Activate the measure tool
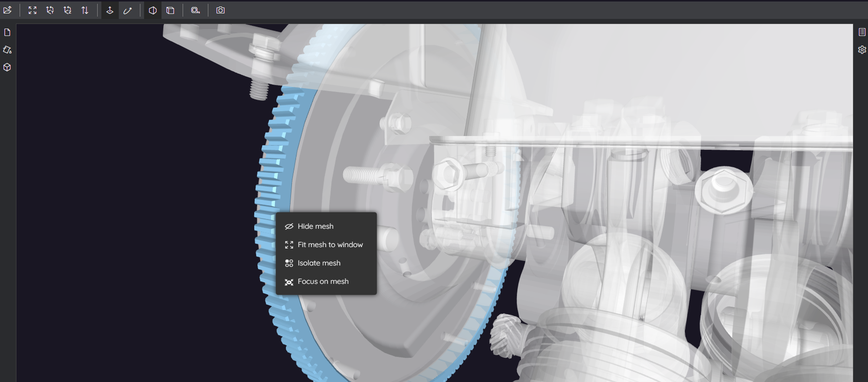Viewport: 868px width, 382px height. point(196,10)
